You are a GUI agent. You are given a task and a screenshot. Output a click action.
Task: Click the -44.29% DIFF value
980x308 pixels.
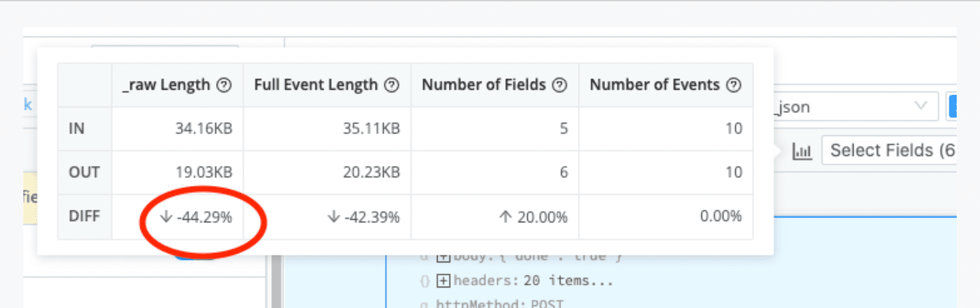pos(204,216)
